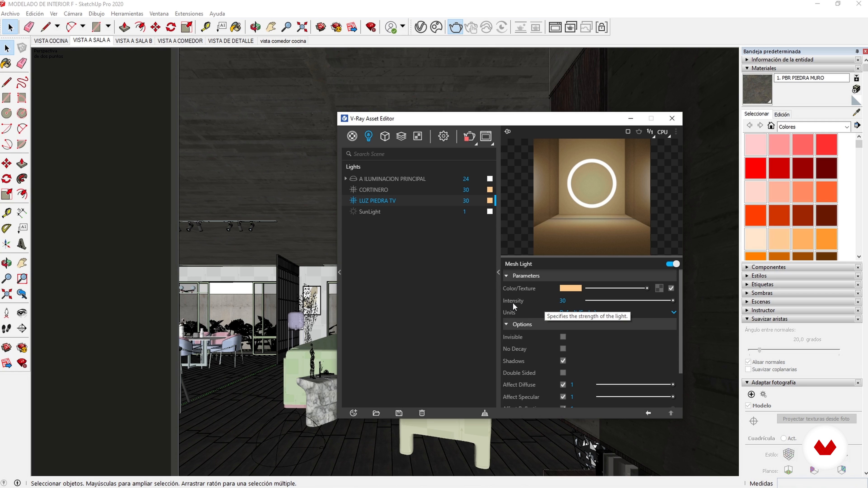
Task: Click the Color/Texture orange color swatch
Action: click(571, 288)
